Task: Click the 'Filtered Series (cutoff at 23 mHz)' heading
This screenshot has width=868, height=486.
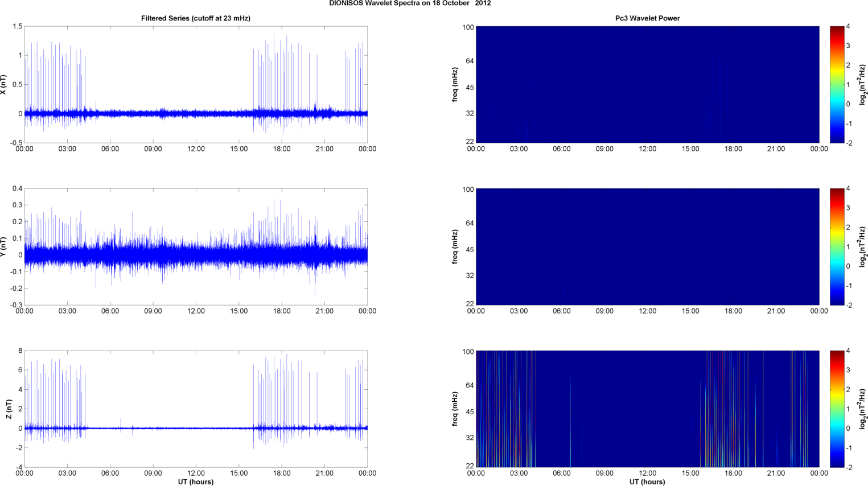Action: 196,18
